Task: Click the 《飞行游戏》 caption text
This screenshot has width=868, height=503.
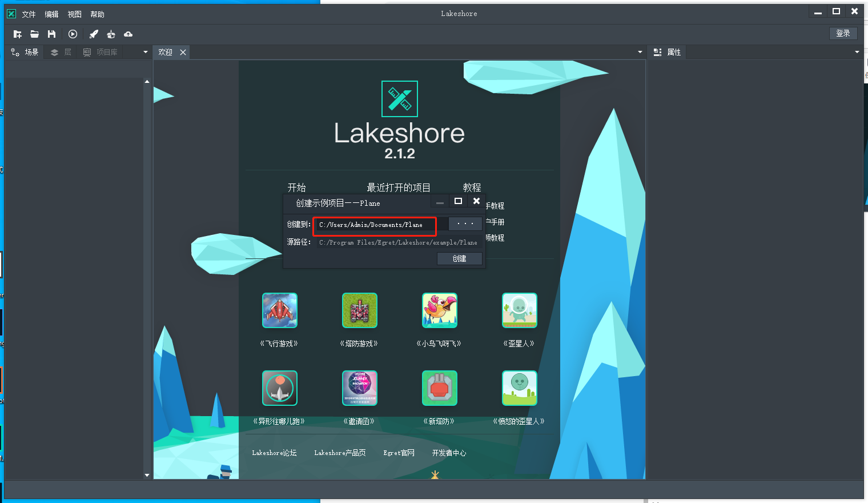Action: tap(279, 344)
